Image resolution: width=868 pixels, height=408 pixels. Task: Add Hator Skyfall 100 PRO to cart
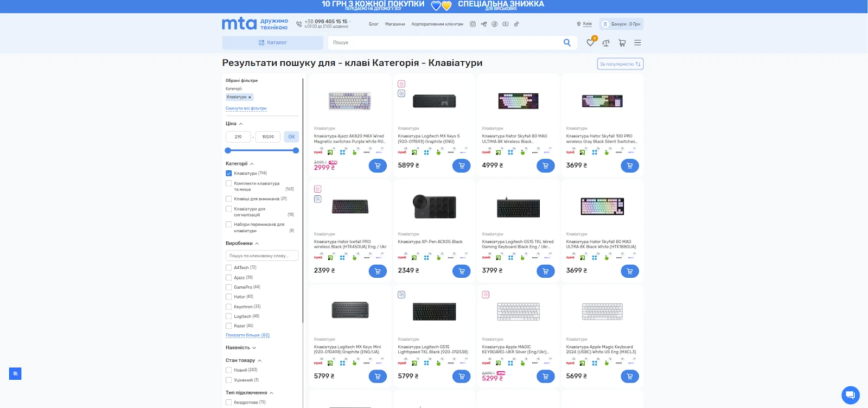[x=630, y=165]
